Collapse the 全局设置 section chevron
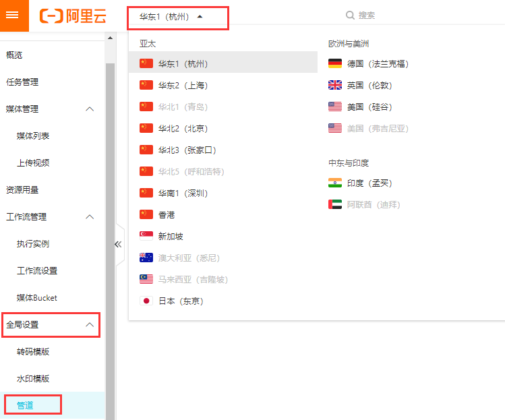505x420 pixels. point(90,325)
